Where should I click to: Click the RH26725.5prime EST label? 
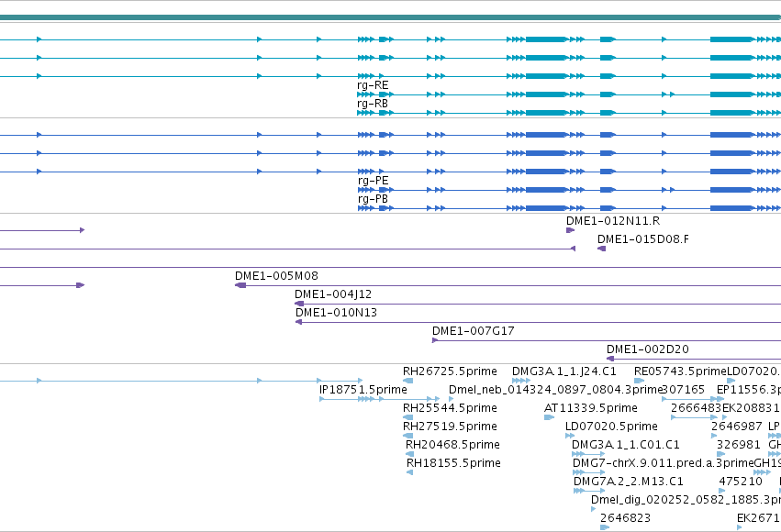click(x=450, y=371)
